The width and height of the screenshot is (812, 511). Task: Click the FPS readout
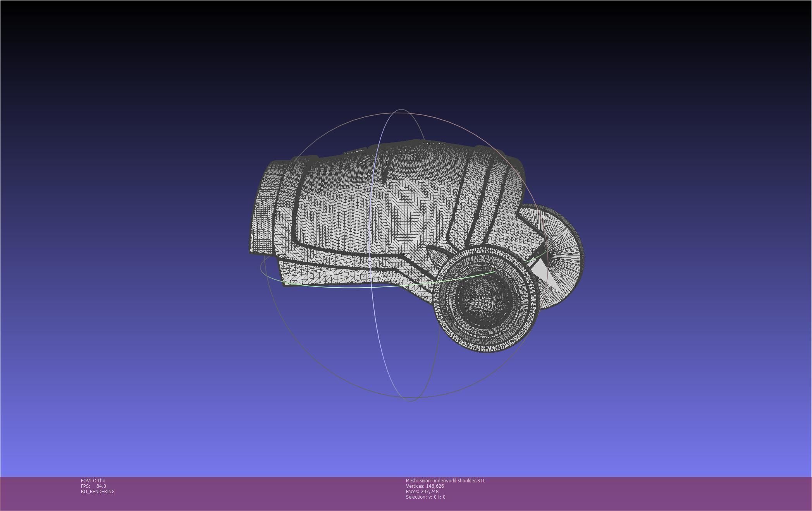pyautogui.click(x=93, y=486)
